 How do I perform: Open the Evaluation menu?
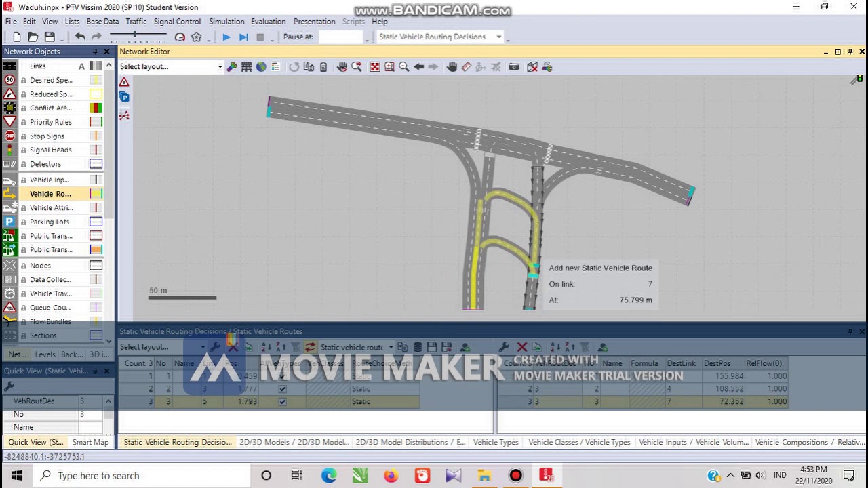(269, 22)
